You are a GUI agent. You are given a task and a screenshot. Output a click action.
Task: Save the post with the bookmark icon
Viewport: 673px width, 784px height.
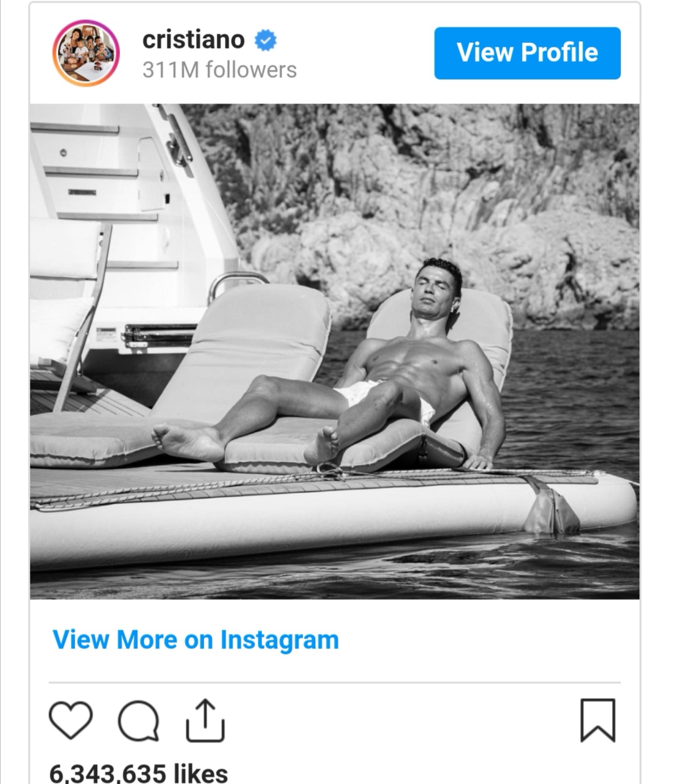pyautogui.click(x=598, y=720)
